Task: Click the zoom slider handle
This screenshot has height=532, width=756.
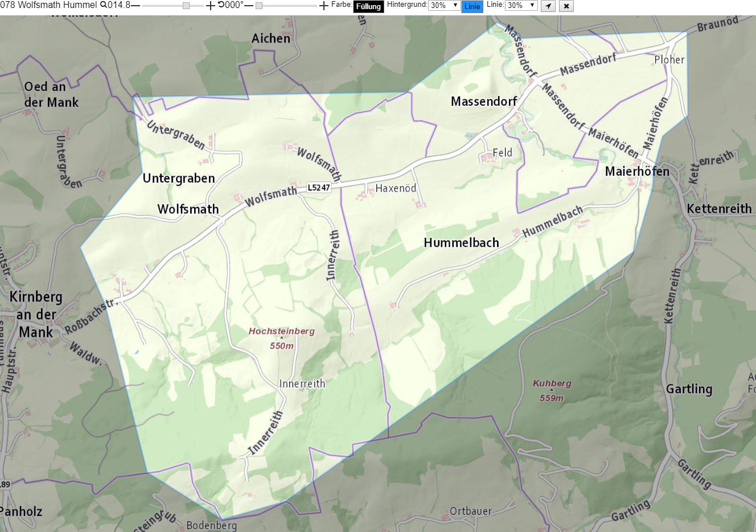Action: (x=186, y=6)
